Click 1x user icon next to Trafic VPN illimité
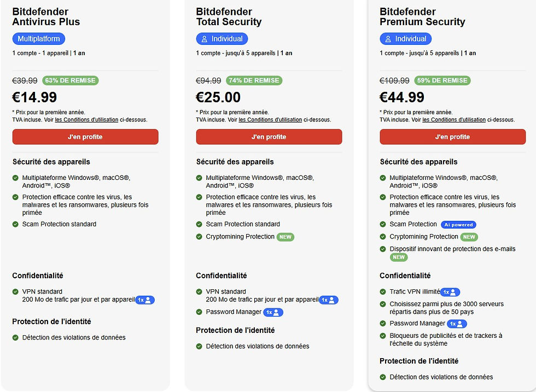Image resolution: width=536 pixels, height=392 pixels. [x=450, y=292]
